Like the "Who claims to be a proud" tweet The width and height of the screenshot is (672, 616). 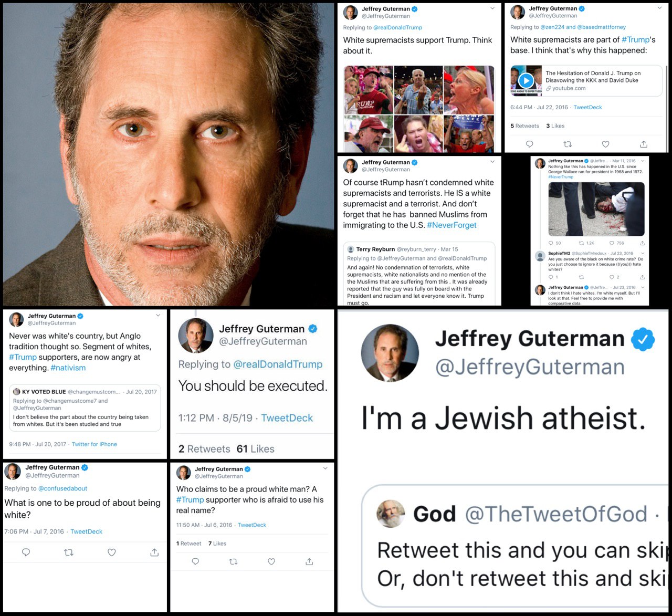(x=271, y=561)
